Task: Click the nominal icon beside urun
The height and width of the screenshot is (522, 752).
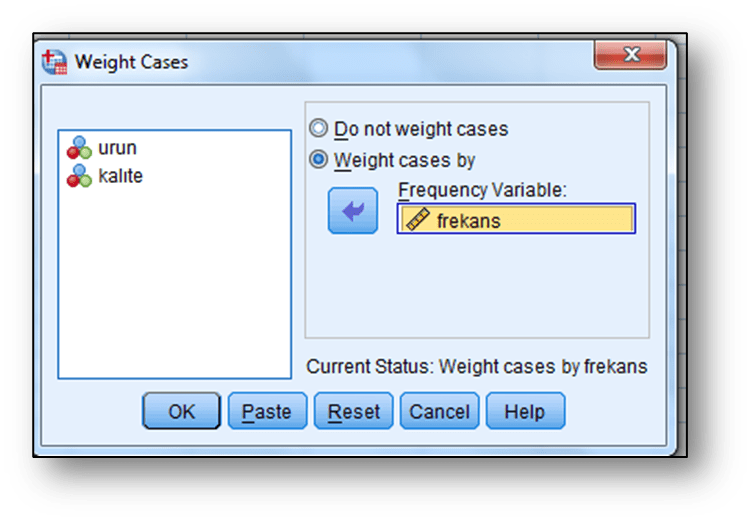Action: click(x=78, y=149)
